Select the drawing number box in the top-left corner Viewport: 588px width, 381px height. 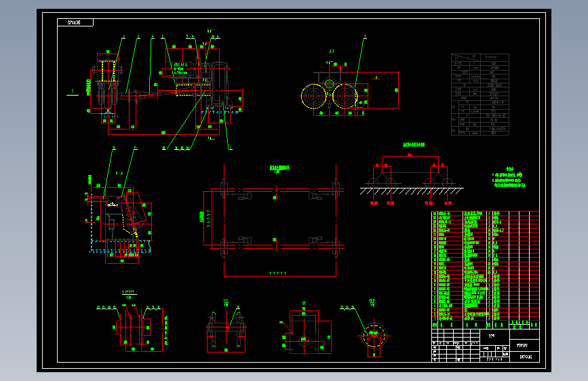tap(75, 22)
